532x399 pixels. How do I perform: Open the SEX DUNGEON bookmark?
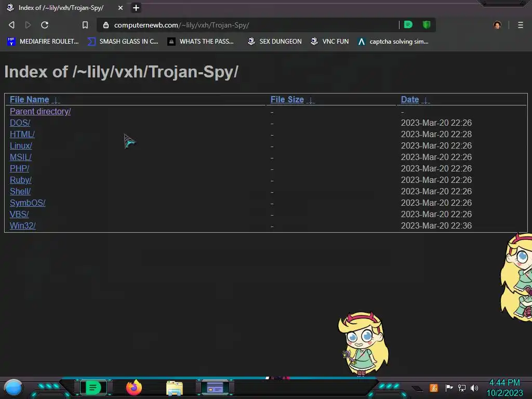(x=274, y=42)
